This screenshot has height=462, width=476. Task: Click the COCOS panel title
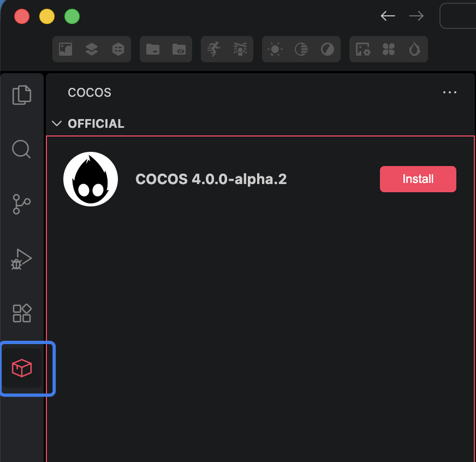click(x=90, y=92)
